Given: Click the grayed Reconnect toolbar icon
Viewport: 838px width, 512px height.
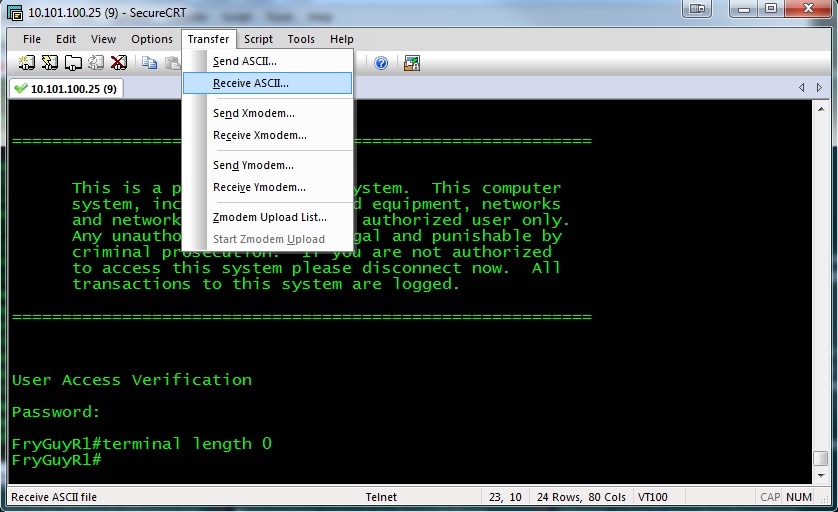Looking at the screenshot, I should (x=96, y=63).
